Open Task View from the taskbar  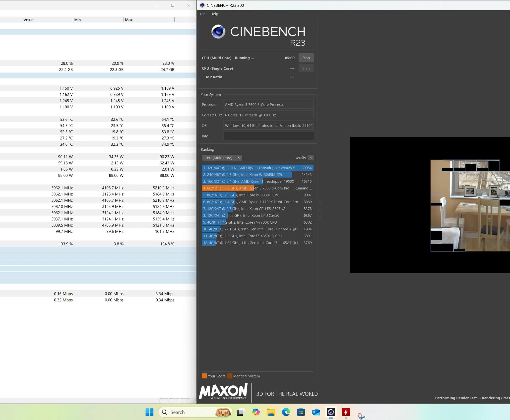(x=240, y=413)
